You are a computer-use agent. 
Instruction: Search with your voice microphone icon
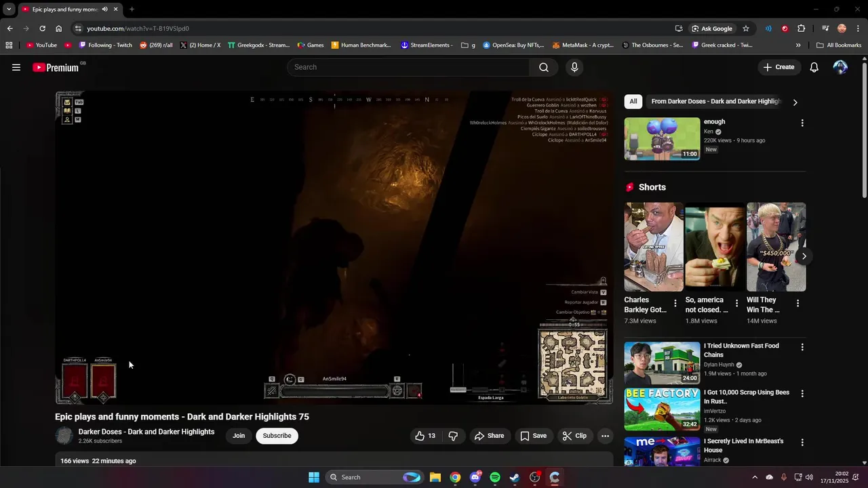click(574, 67)
